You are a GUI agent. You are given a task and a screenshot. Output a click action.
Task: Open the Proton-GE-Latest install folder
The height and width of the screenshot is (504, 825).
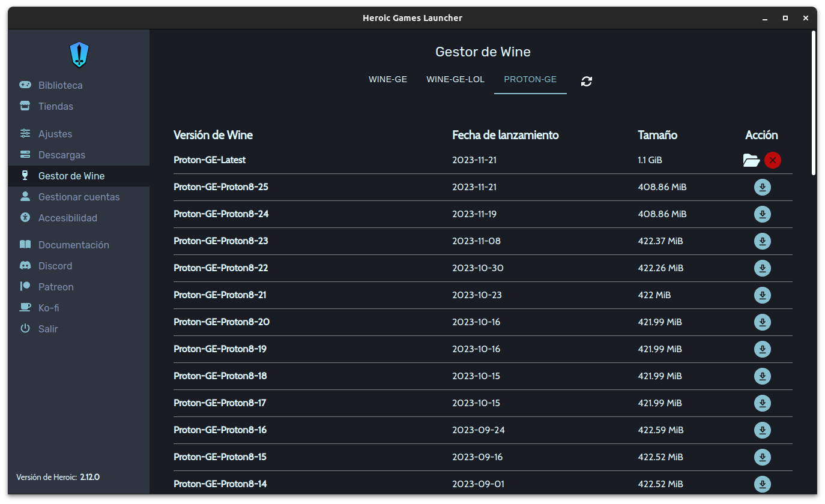(751, 160)
